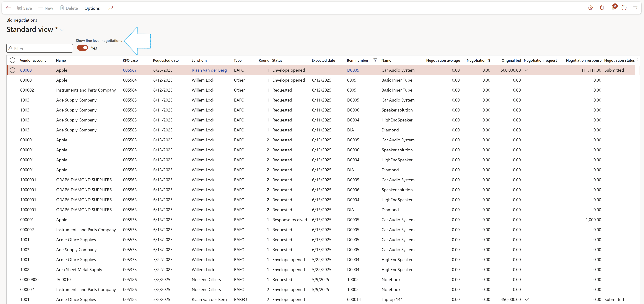Click the 111,111.00 negotiation response cell
This screenshot has height=304, width=644.
click(x=591, y=70)
